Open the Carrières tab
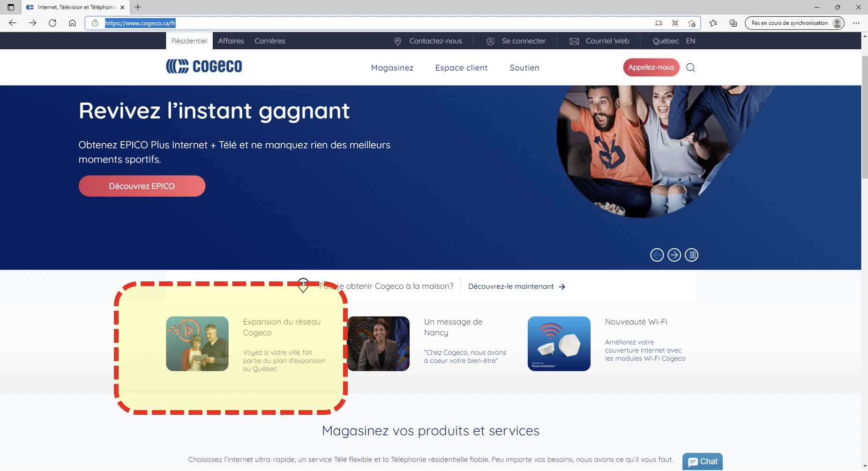The image size is (868, 471). [x=270, y=41]
